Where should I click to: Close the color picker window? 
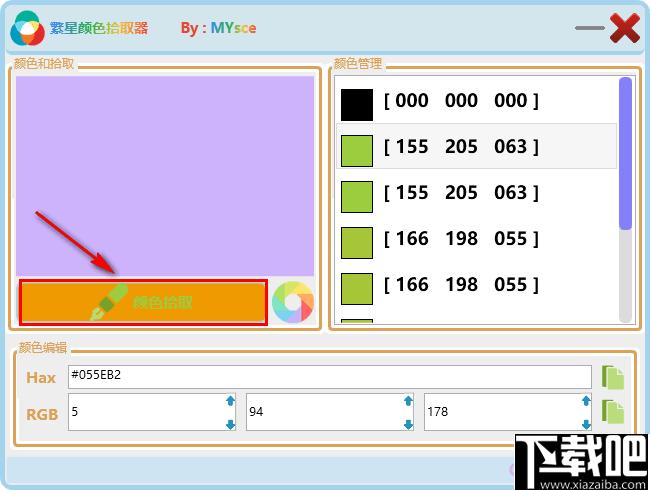coord(625,28)
